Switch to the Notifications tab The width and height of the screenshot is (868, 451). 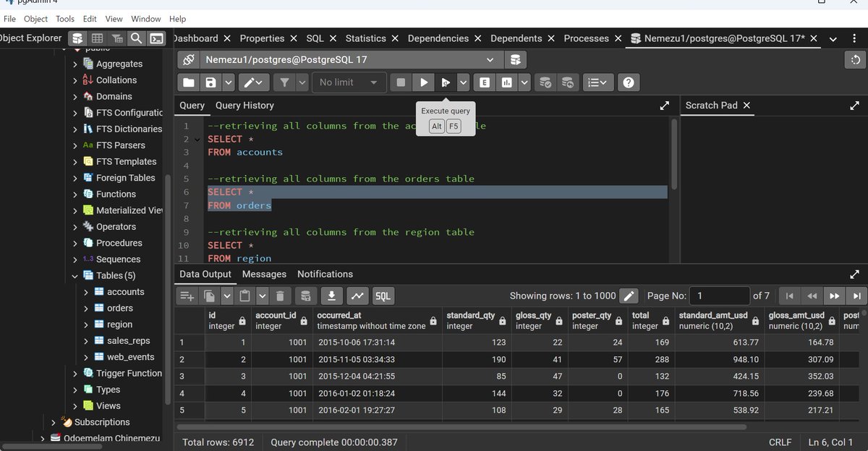pyautogui.click(x=325, y=274)
